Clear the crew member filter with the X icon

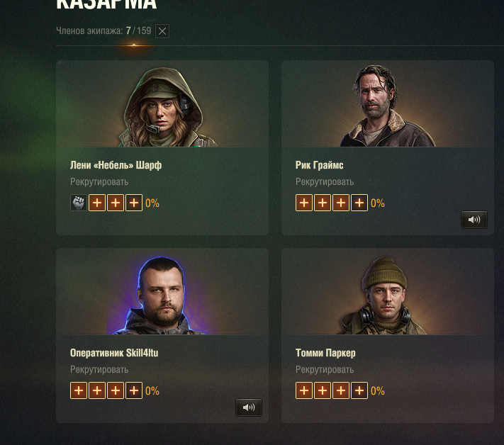pyautogui.click(x=162, y=31)
